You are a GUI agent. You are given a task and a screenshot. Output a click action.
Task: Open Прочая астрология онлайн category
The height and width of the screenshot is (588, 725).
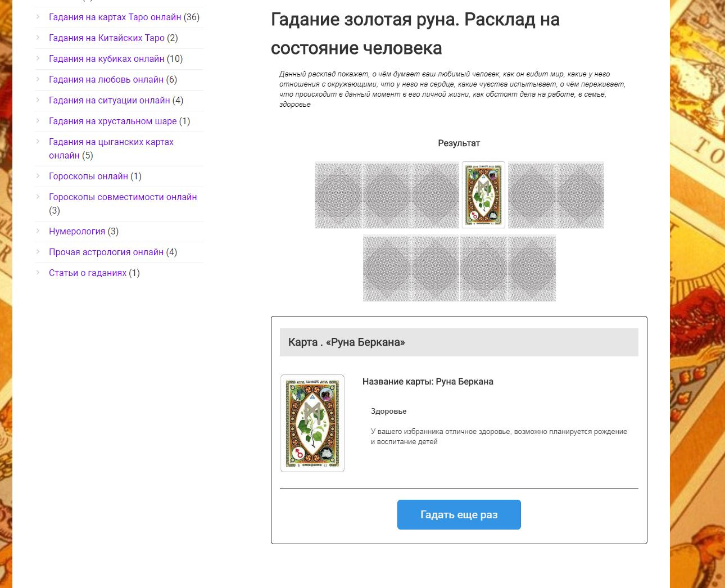[x=106, y=252]
